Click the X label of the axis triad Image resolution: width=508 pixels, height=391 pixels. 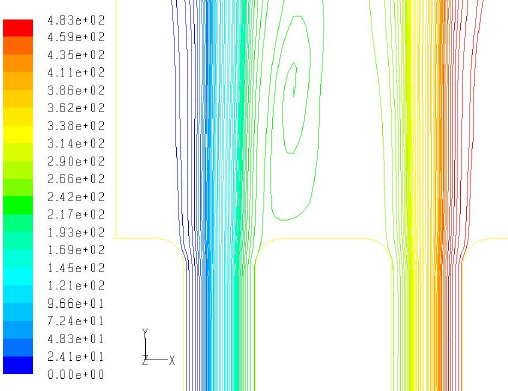pyautogui.click(x=172, y=360)
